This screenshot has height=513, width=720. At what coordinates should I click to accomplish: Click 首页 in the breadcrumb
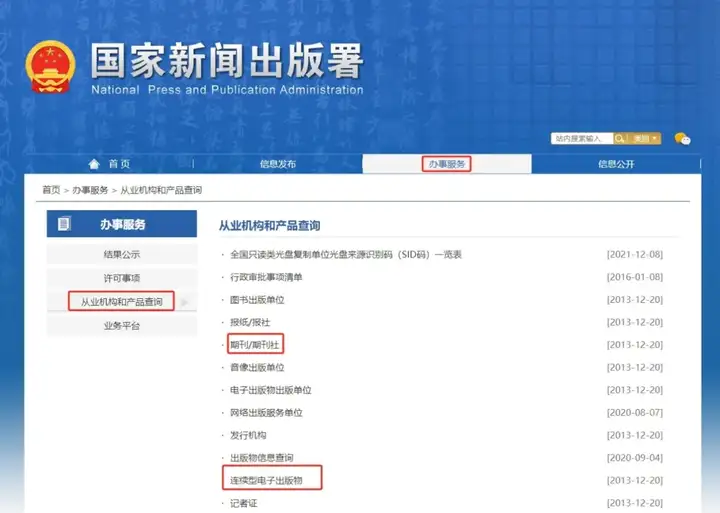(51, 190)
